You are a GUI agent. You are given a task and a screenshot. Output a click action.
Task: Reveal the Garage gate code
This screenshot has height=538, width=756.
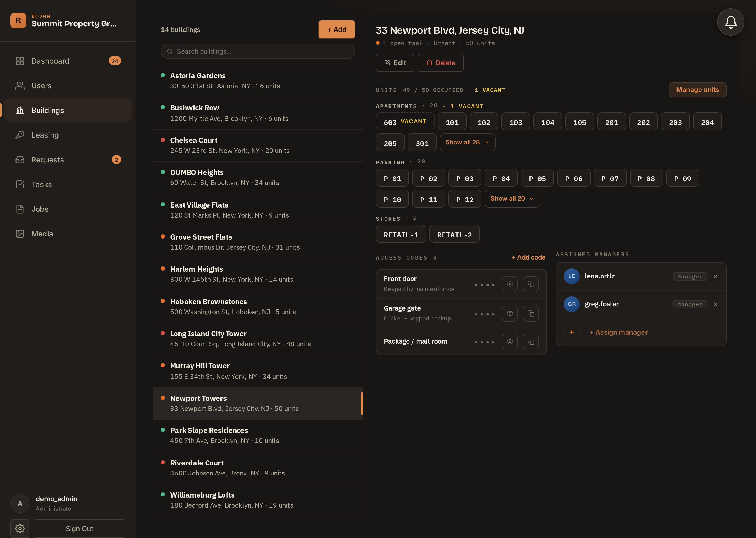(510, 313)
